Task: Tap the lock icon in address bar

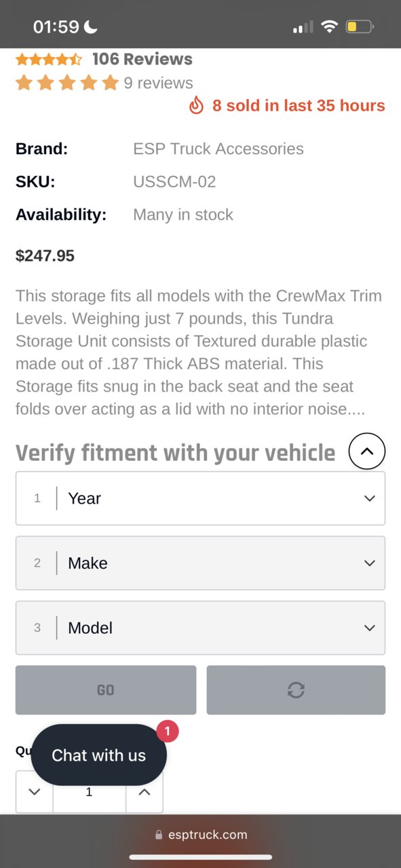Action: (x=159, y=835)
